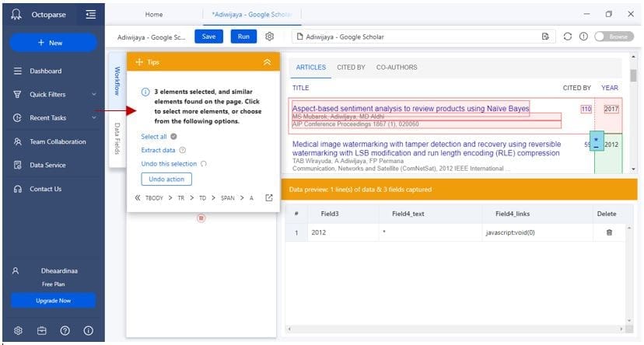
Task: Click the refresh page icon
Action: pos(568,37)
